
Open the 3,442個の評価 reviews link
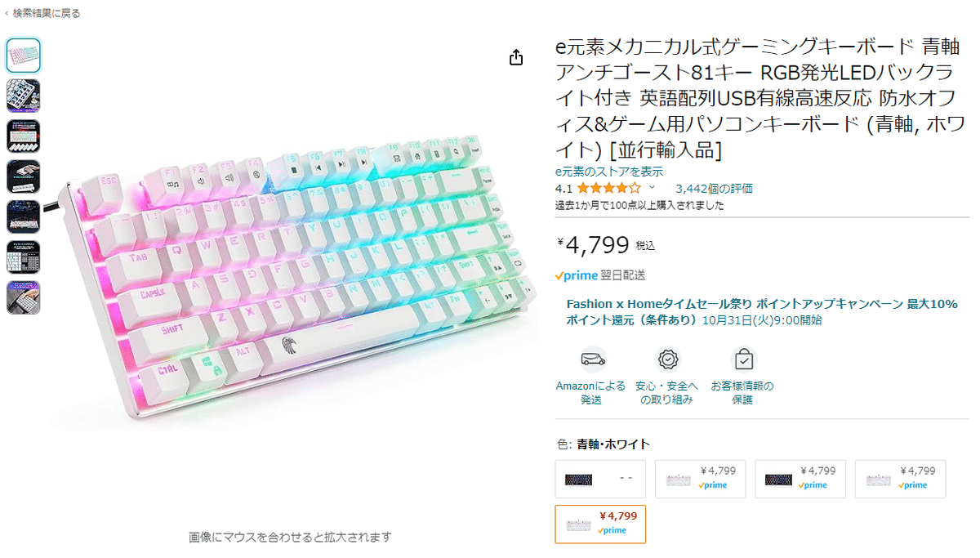pos(714,189)
